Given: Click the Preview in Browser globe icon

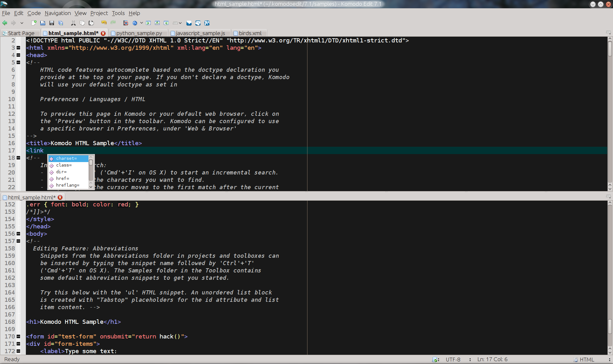Looking at the screenshot, I should coord(135,23).
